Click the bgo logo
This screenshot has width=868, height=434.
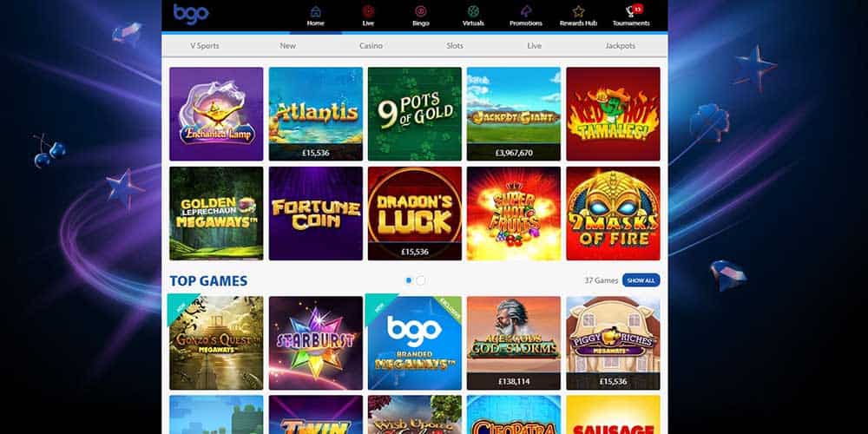[191, 13]
